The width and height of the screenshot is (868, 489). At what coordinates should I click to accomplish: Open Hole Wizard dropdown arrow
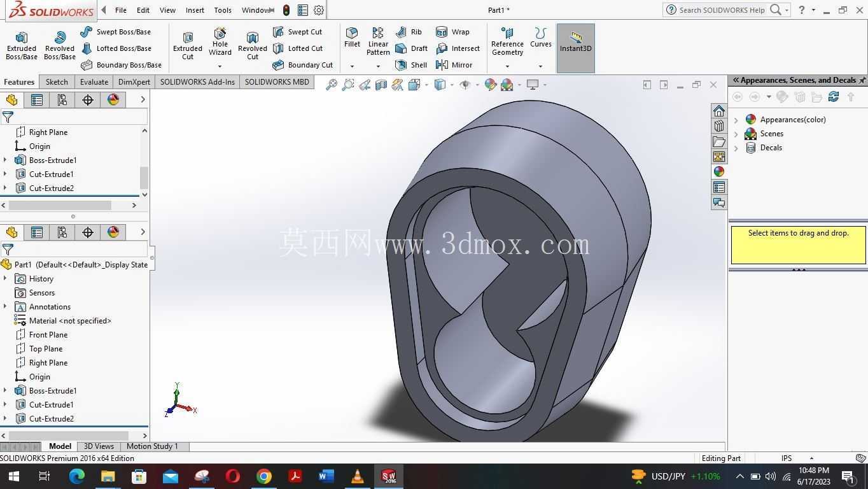click(220, 66)
